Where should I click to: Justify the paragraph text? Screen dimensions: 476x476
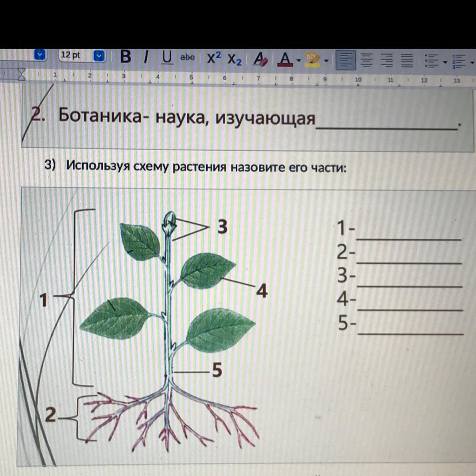[407, 60]
